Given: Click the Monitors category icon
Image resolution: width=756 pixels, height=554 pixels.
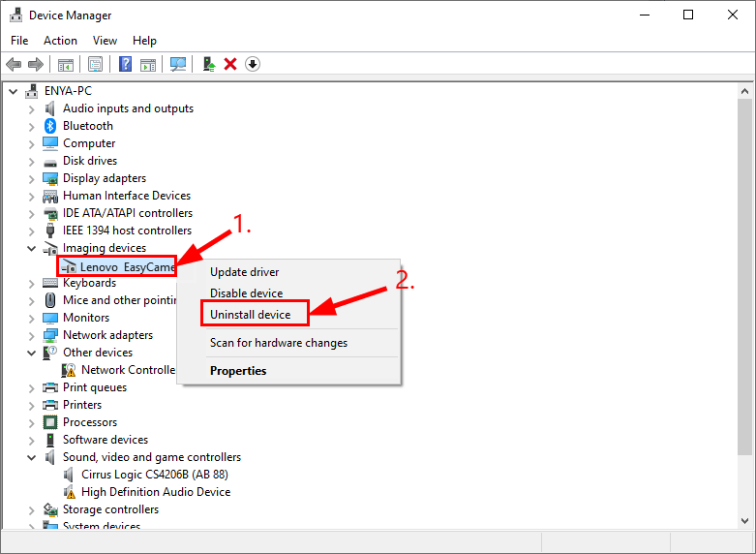Looking at the screenshot, I should [50, 318].
